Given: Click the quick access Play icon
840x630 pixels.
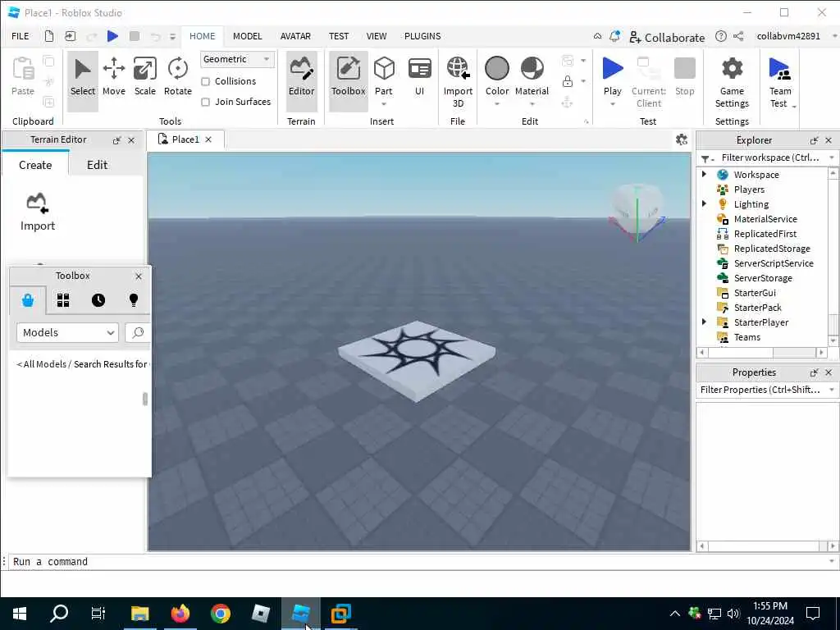Looking at the screenshot, I should tap(112, 36).
